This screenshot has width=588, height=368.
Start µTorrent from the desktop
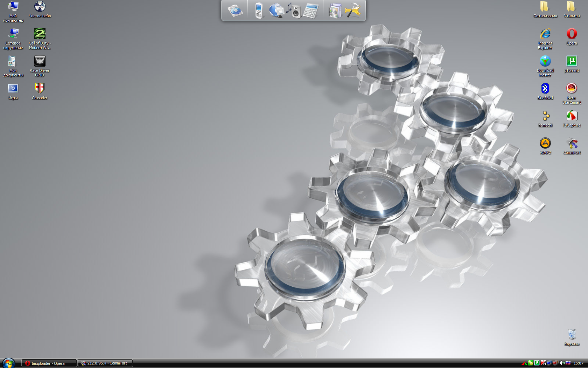click(x=572, y=61)
